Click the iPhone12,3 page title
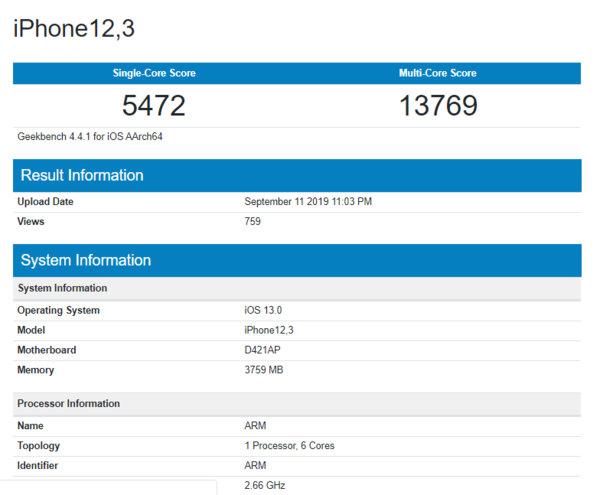The image size is (600, 495). (x=74, y=28)
